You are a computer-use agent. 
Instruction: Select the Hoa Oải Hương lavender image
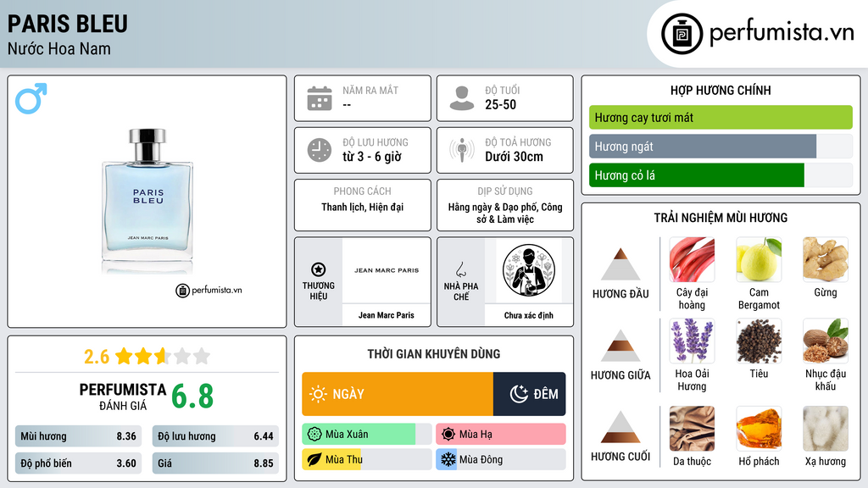coord(692,341)
